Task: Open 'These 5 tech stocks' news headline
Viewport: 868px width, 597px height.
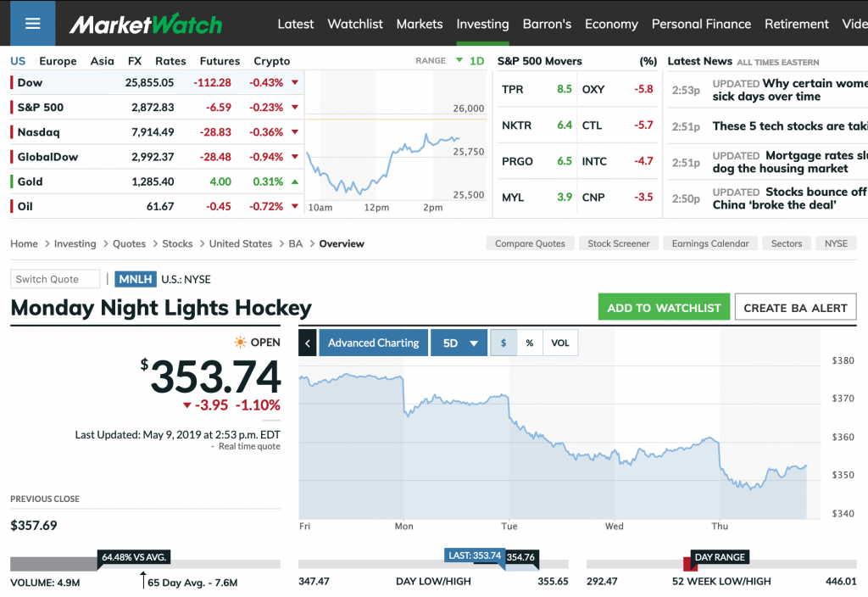Action: point(790,126)
